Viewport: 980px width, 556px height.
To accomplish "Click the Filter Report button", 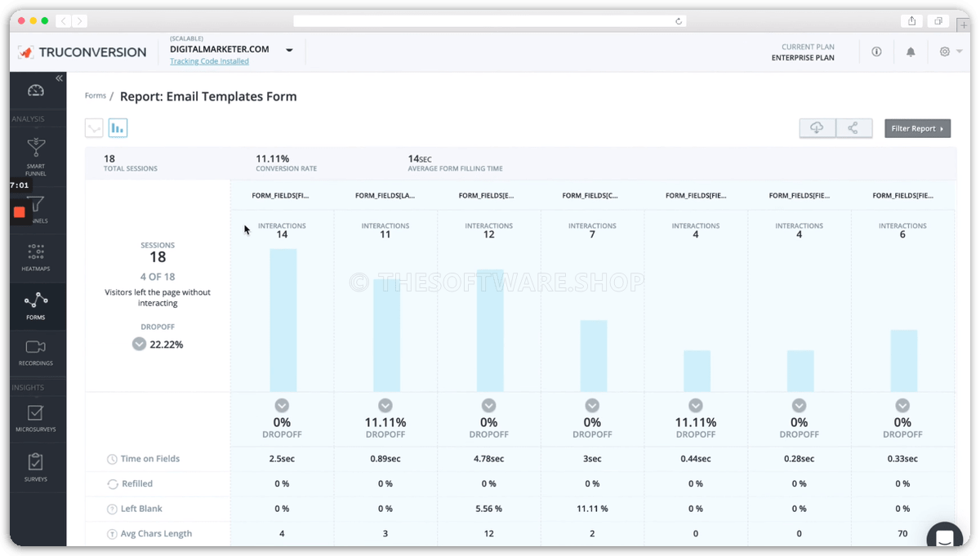I will pos(917,128).
